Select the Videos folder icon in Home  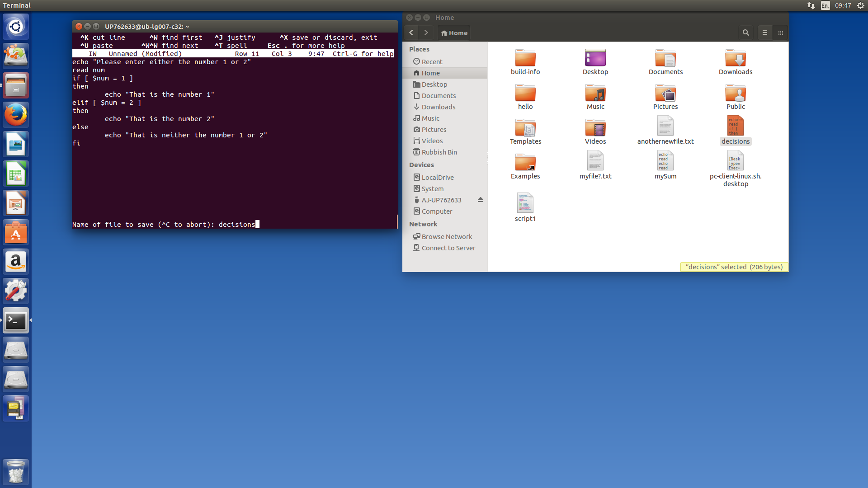click(x=595, y=131)
